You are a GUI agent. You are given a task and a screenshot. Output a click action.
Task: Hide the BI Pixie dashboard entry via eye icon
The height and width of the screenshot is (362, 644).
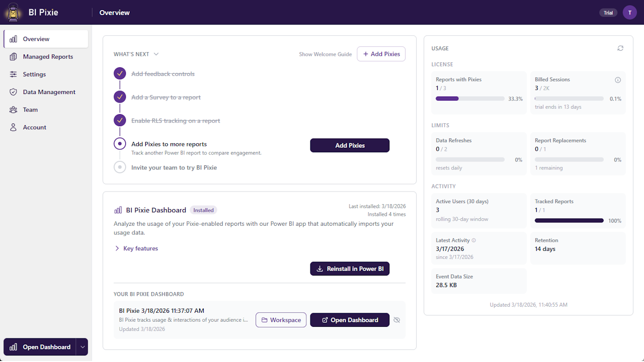point(396,320)
